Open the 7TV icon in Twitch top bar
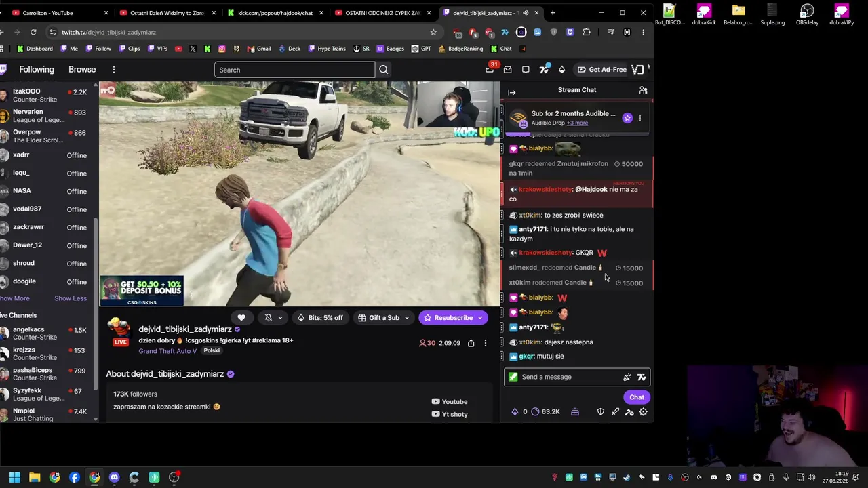The height and width of the screenshot is (488, 868). pyautogui.click(x=544, y=69)
